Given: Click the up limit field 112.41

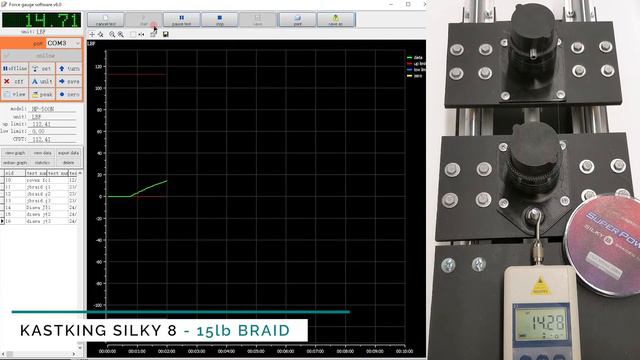Looking at the screenshot, I should click(53, 124).
